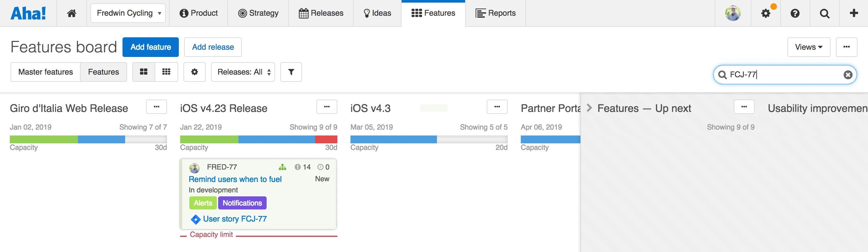The width and height of the screenshot is (868, 252).
Task: Switch to Master features view
Action: tap(46, 72)
